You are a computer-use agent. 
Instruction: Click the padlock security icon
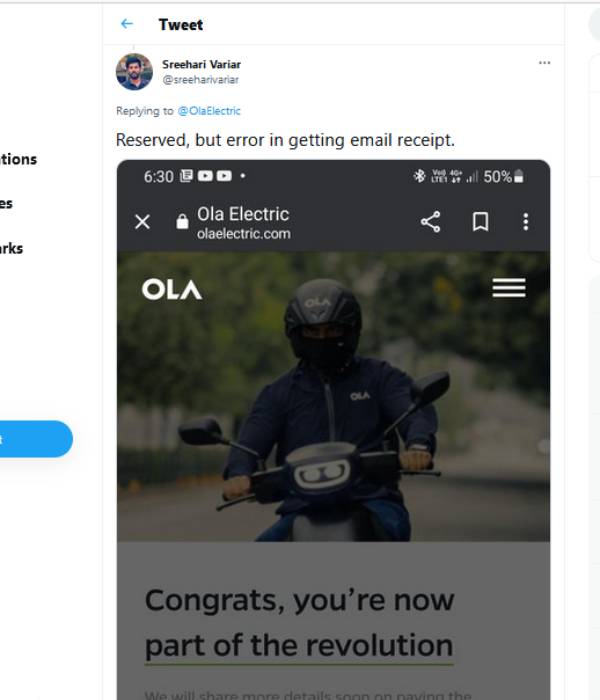(x=182, y=222)
